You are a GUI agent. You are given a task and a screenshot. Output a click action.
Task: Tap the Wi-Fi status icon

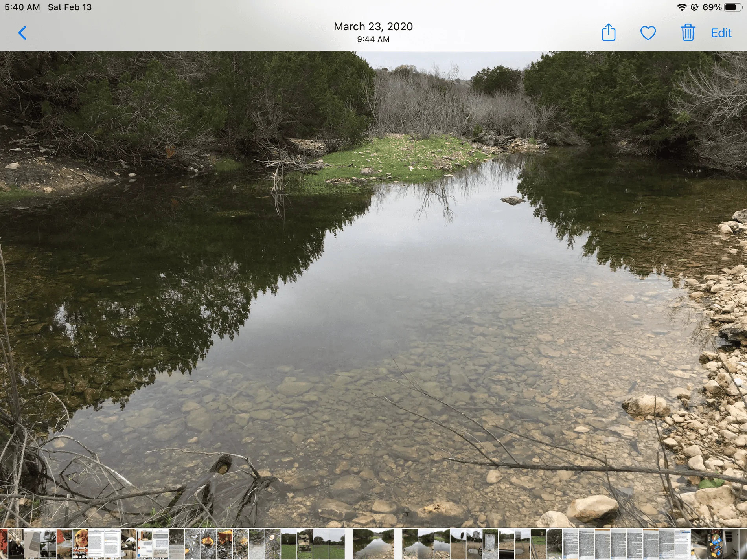[682, 7]
